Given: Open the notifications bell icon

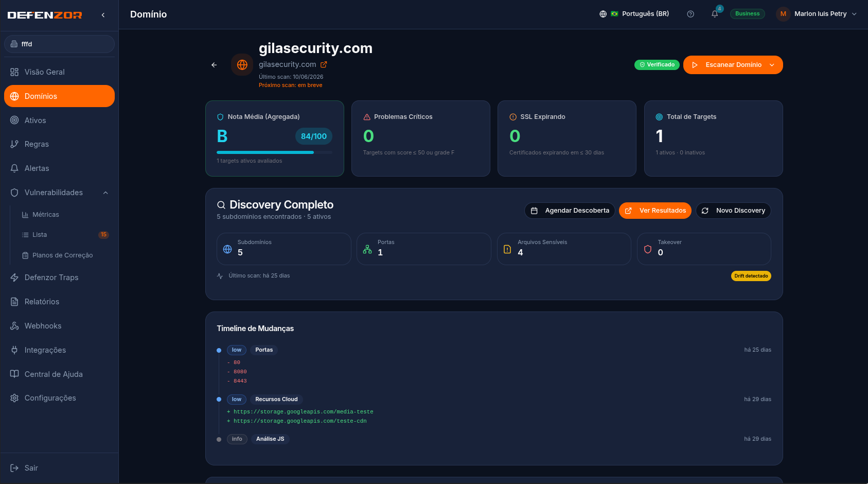Looking at the screenshot, I should tap(715, 14).
